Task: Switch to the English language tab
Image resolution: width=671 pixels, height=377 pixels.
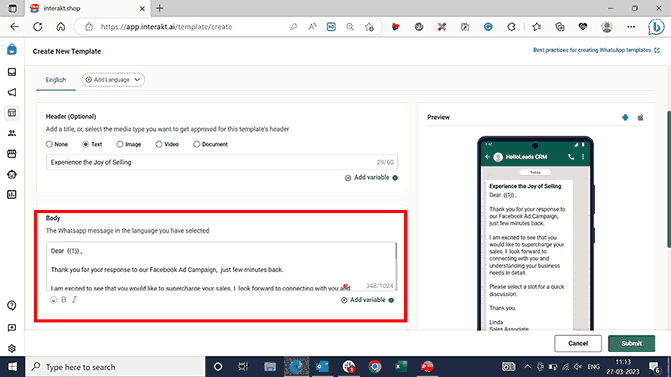Action: click(x=56, y=80)
